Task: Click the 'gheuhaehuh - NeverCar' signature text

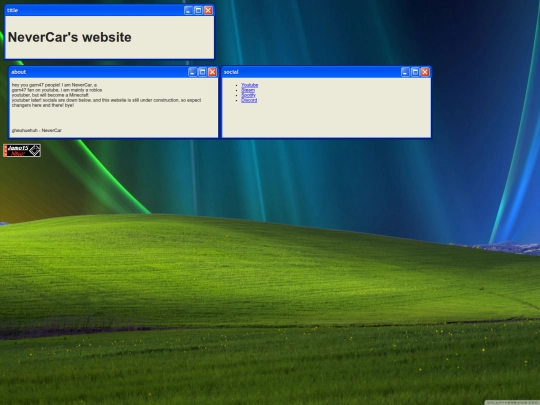Action: coord(37,130)
